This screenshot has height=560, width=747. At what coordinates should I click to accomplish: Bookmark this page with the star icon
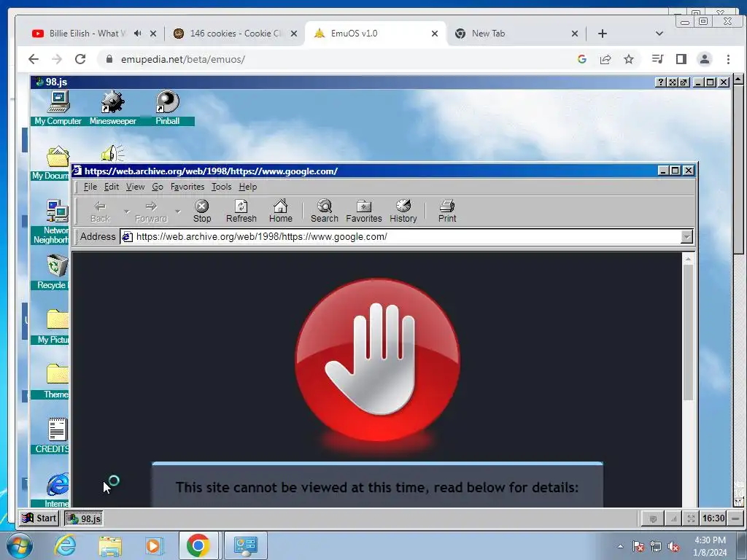click(629, 59)
